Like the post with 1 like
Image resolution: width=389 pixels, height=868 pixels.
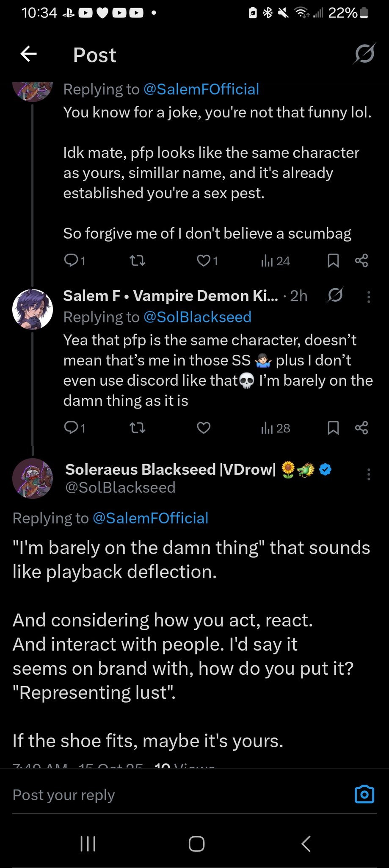(x=204, y=260)
